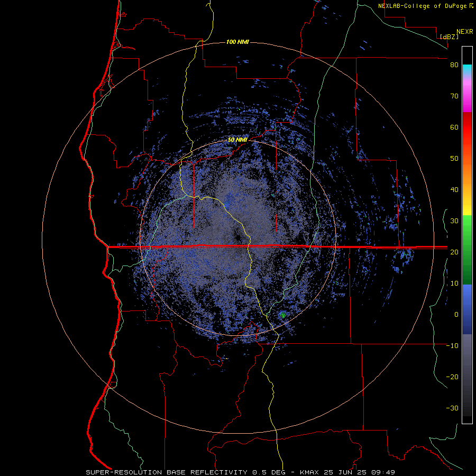Click the 60 dBZ scale value

coord(454,127)
